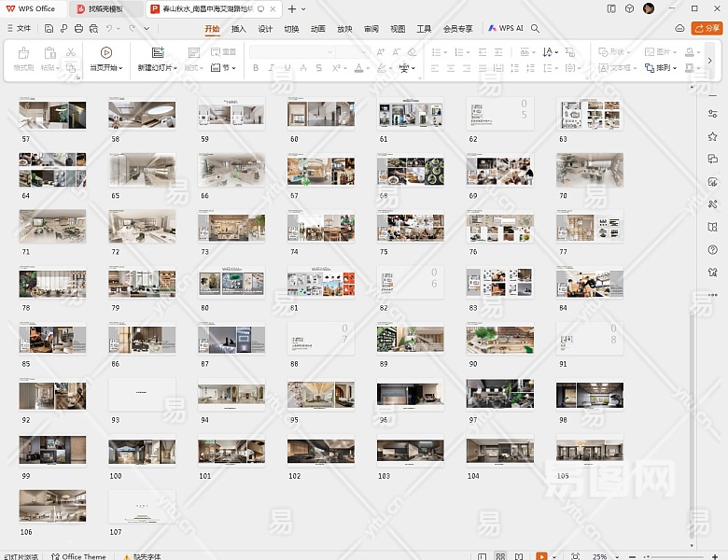Image resolution: width=728 pixels, height=560 pixels.
Task: Select slide thumbnail number 82
Action: click(411, 283)
